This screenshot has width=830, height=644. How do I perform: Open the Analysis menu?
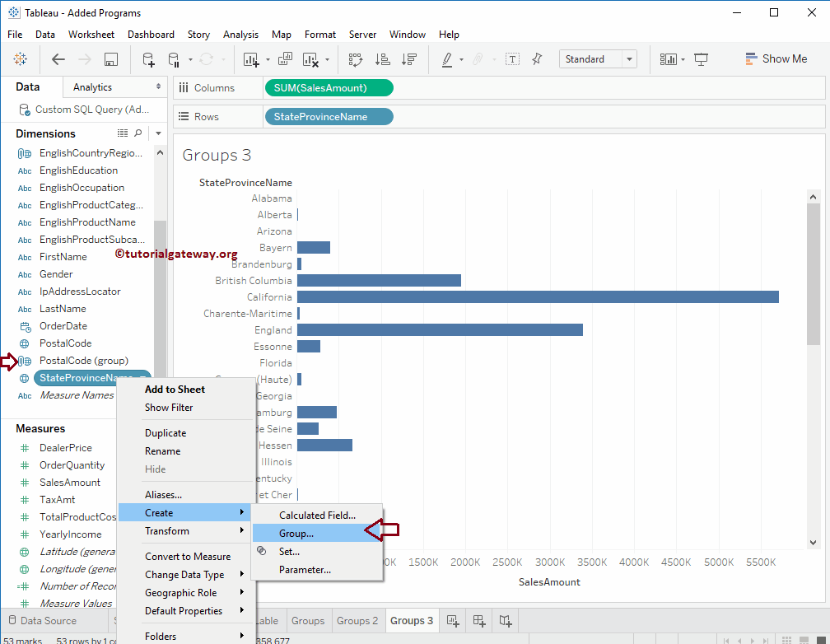click(x=240, y=34)
